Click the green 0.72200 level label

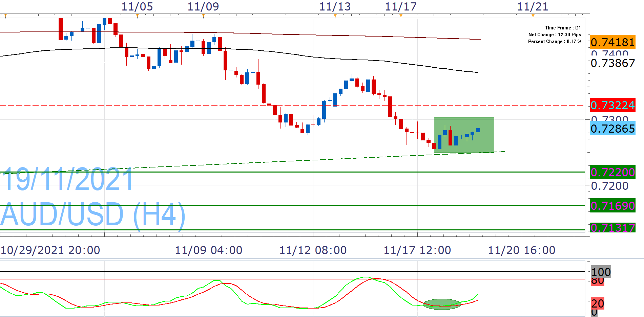[612, 172]
